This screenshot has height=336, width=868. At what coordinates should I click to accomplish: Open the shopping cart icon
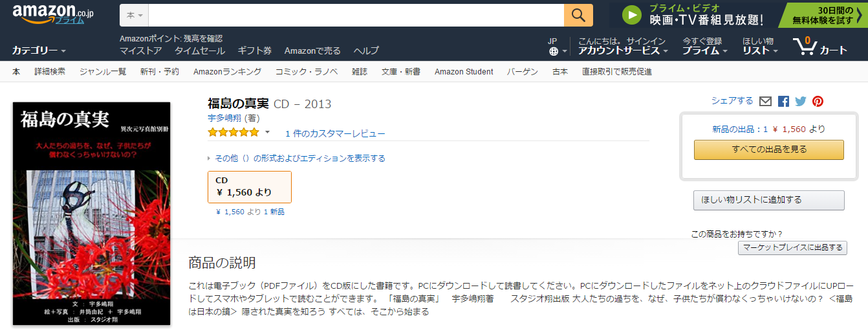point(805,46)
